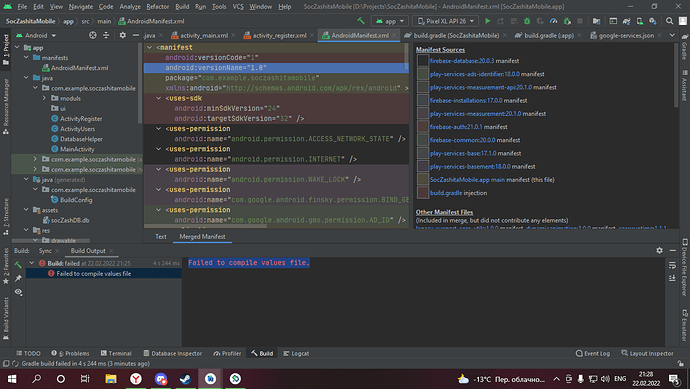This screenshot has width=690, height=389.
Task: Collapse the uses-sdk element fold arrow
Action: (x=159, y=98)
